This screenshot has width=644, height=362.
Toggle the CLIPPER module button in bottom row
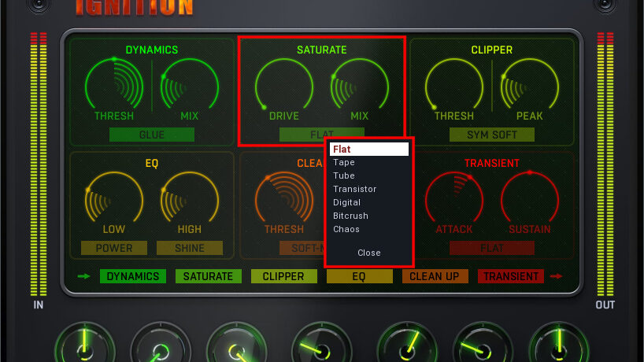(x=283, y=276)
